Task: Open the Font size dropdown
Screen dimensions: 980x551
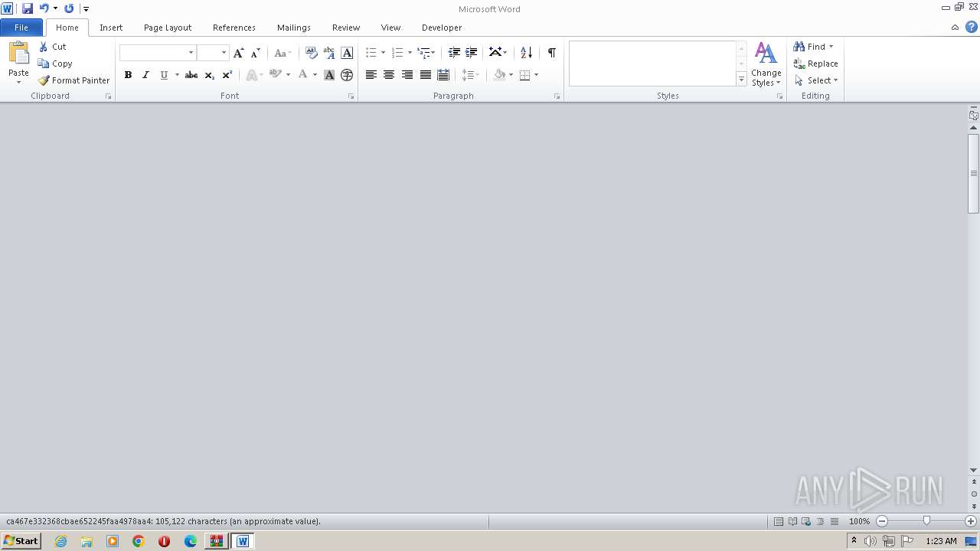Action: [224, 53]
